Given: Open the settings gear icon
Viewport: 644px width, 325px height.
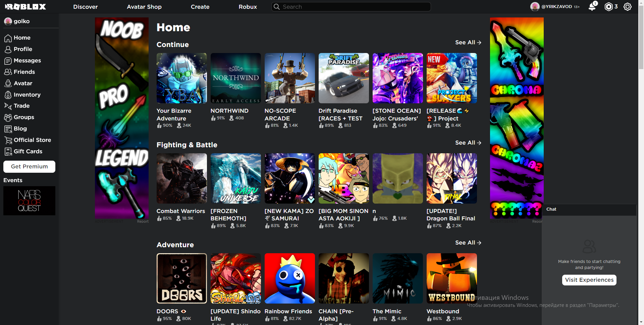Looking at the screenshot, I should pyautogui.click(x=627, y=7).
